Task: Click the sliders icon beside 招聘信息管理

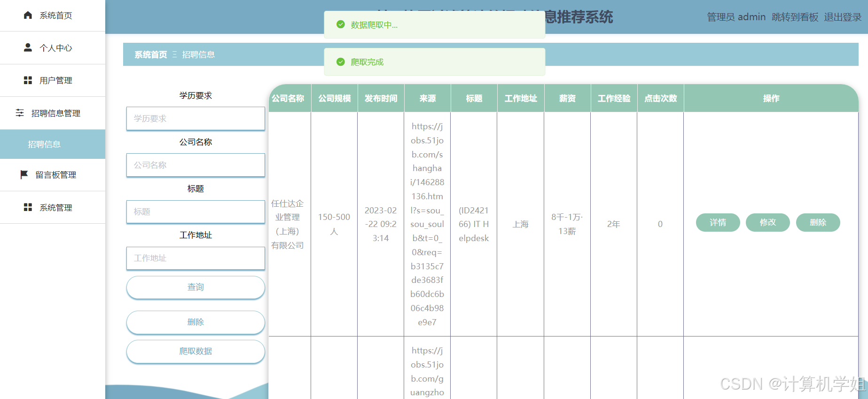Action: click(20, 113)
